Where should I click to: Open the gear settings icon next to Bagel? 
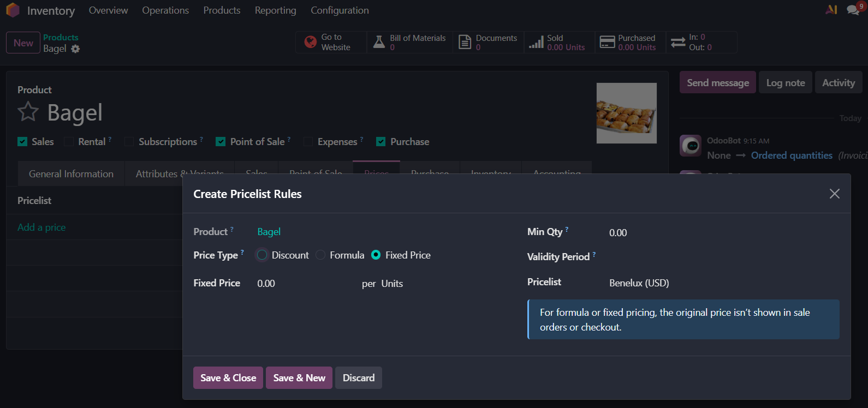tap(75, 49)
